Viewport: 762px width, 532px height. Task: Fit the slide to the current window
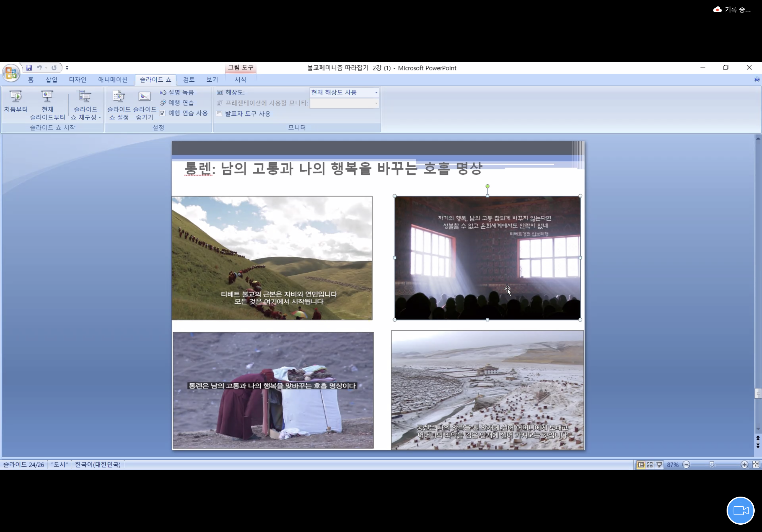click(x=756, y=465)
